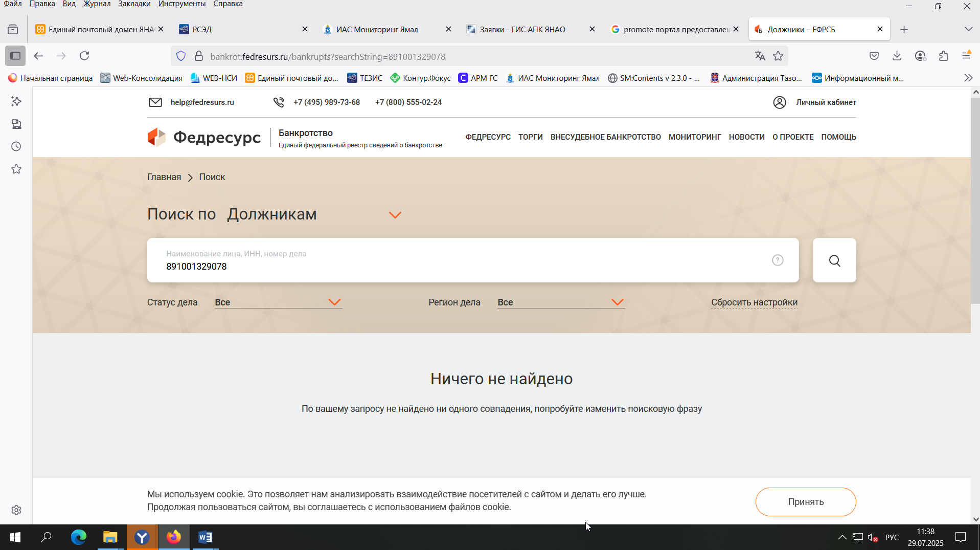980x550 pixels.
Task: Click the envelope email icon
Action: click(x=155, y=102)
